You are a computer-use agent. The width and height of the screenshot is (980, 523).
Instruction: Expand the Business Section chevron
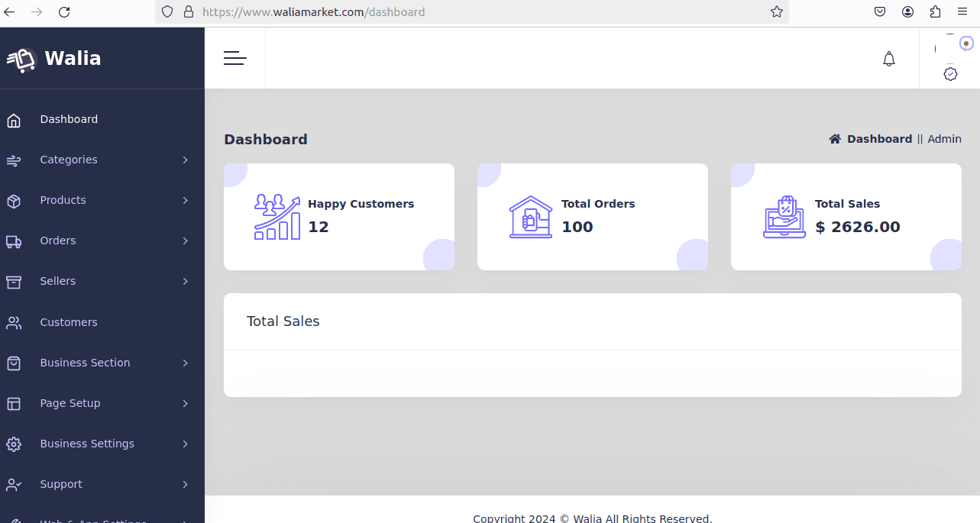tap(186, 363)
